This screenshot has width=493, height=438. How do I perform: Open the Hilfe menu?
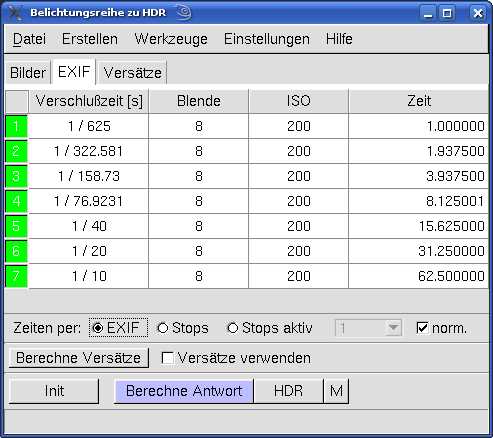click(339, 39)
